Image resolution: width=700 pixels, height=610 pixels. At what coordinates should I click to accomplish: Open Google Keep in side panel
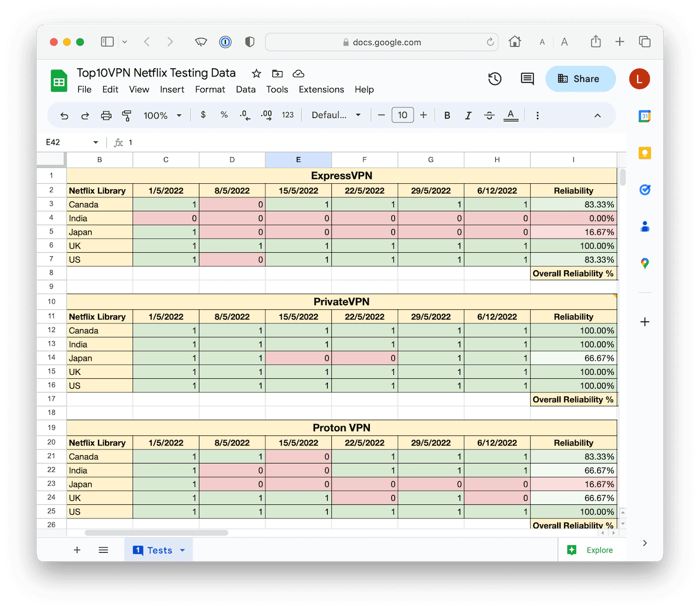645,153
